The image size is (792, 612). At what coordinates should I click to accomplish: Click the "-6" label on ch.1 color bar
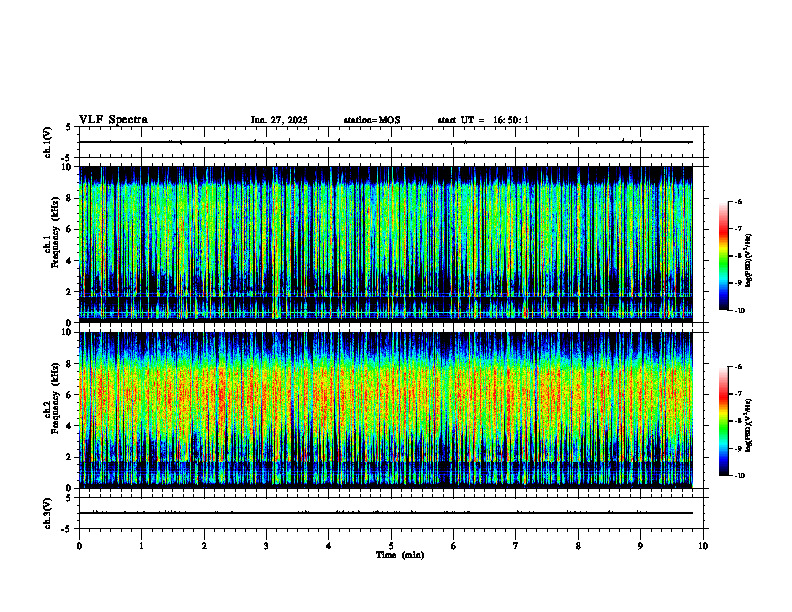click(738, 201)
